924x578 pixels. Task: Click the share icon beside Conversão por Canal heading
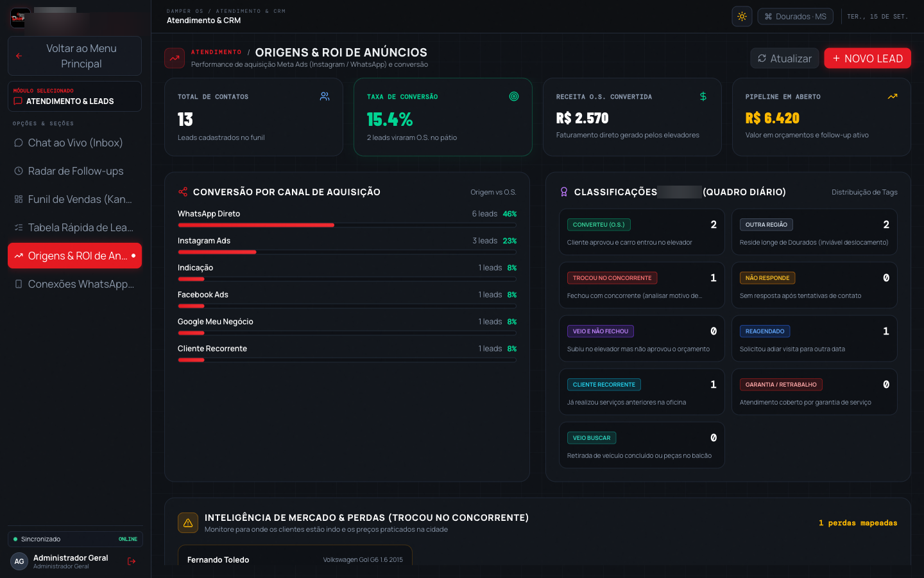pos(183,191)
